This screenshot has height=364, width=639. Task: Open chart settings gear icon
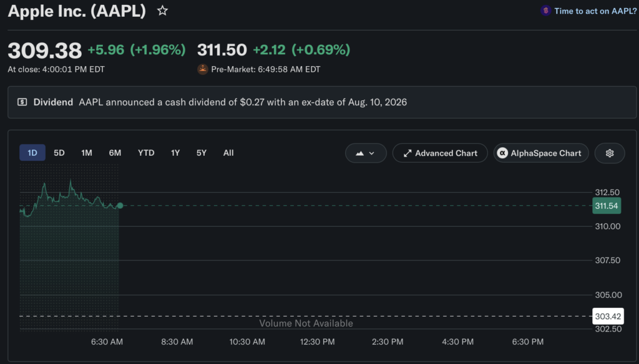610,153
